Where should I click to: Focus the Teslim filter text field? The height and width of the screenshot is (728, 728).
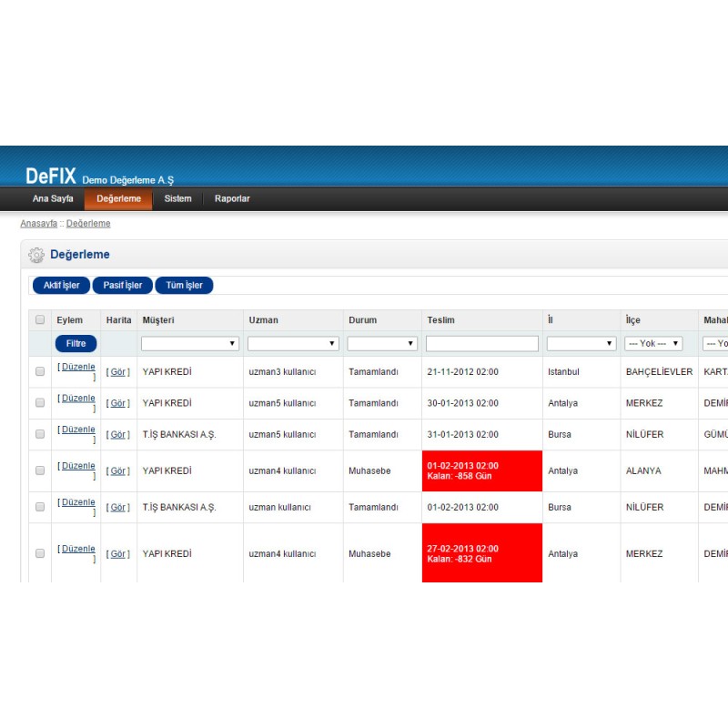482,344
